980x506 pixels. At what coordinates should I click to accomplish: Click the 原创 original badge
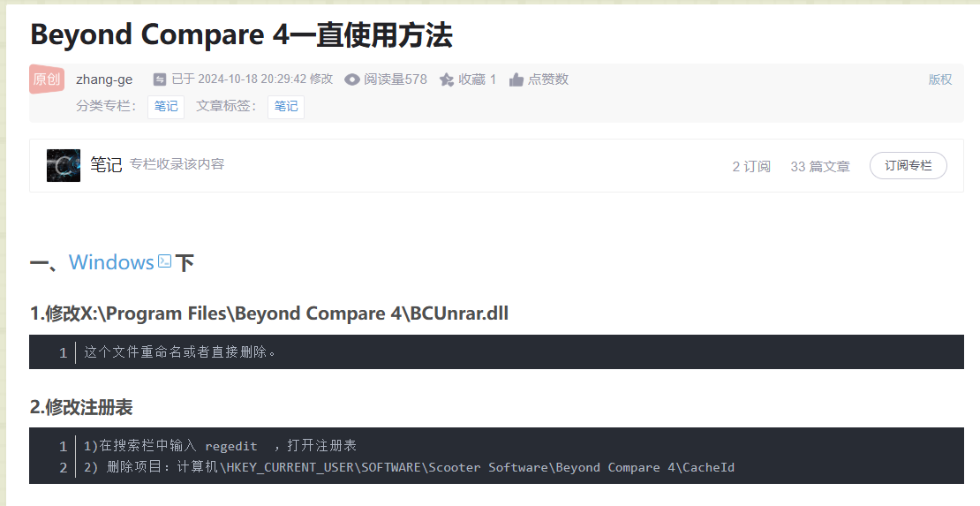coord(47,79)
